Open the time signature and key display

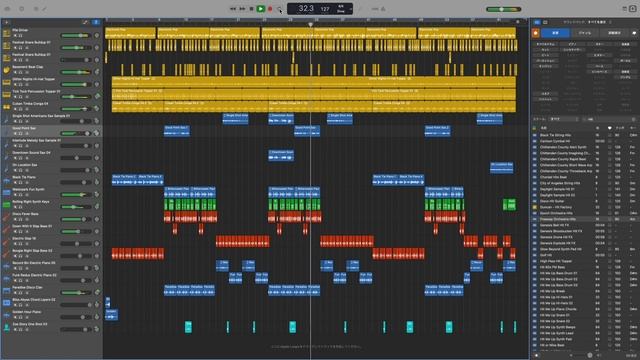click(341, 9)
